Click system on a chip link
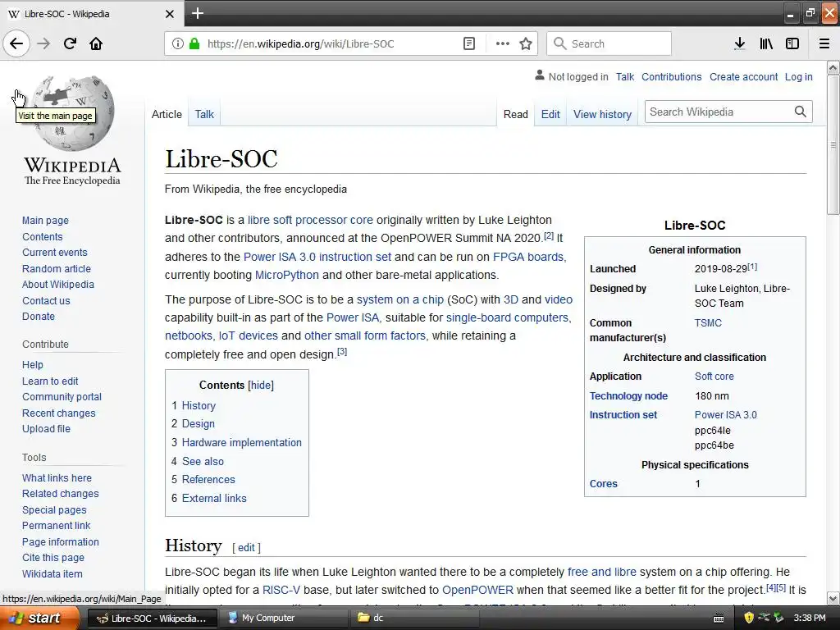Image resolution: width=840 pixels, height=630 pixels. 400,299
